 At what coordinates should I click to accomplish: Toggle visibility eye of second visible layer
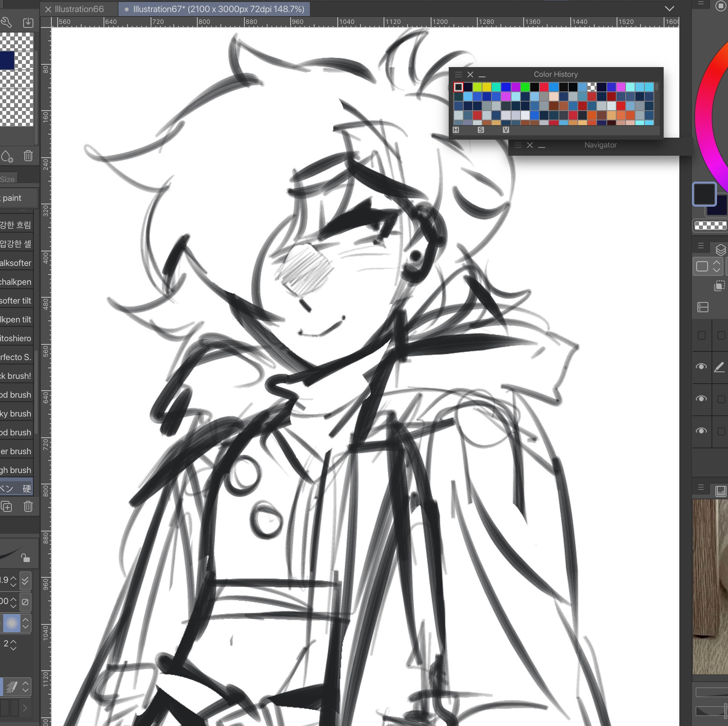click(701, 399)
